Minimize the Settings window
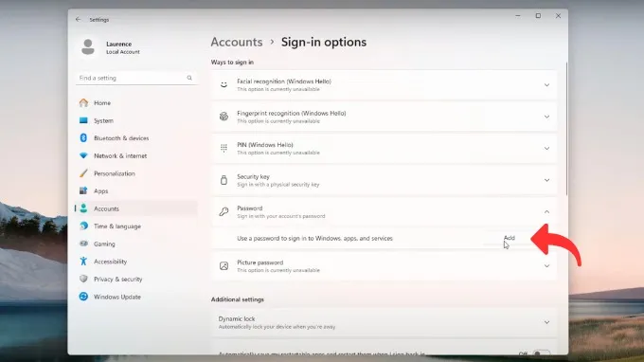644x362 pixels. (x=517, y=15)
